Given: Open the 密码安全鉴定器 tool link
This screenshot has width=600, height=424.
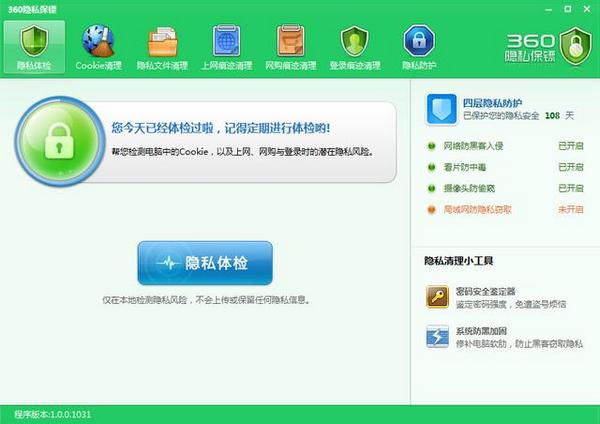Looking at the screenshot, I should click(485, 292).
